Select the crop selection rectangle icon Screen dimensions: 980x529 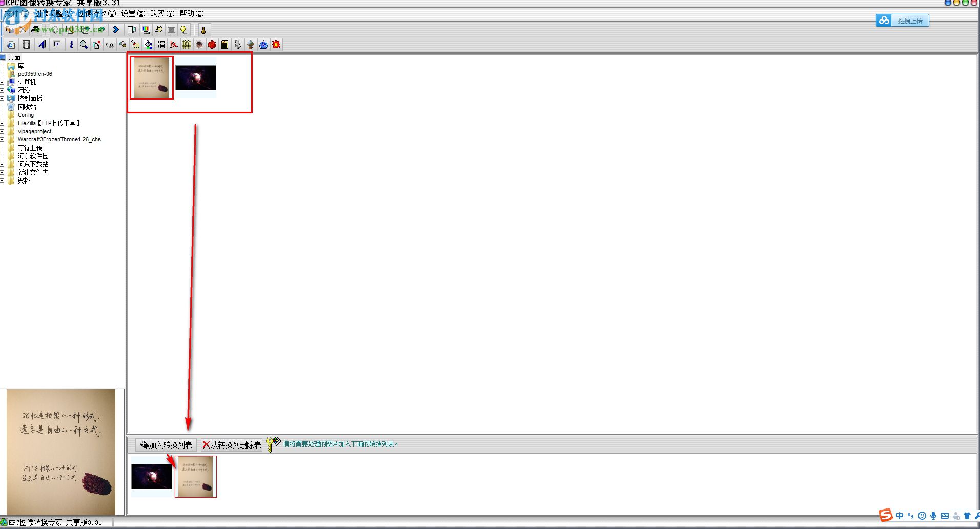[x=171, y=30]
